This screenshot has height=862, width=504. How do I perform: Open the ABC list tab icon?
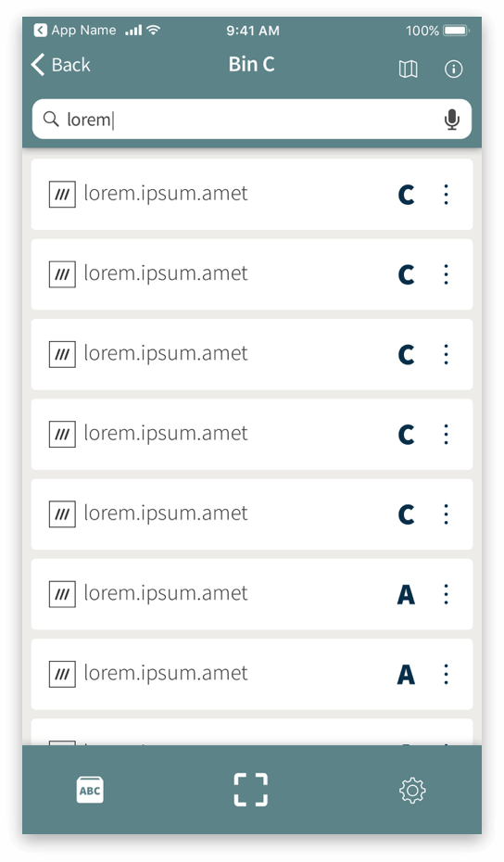(90, 790)
